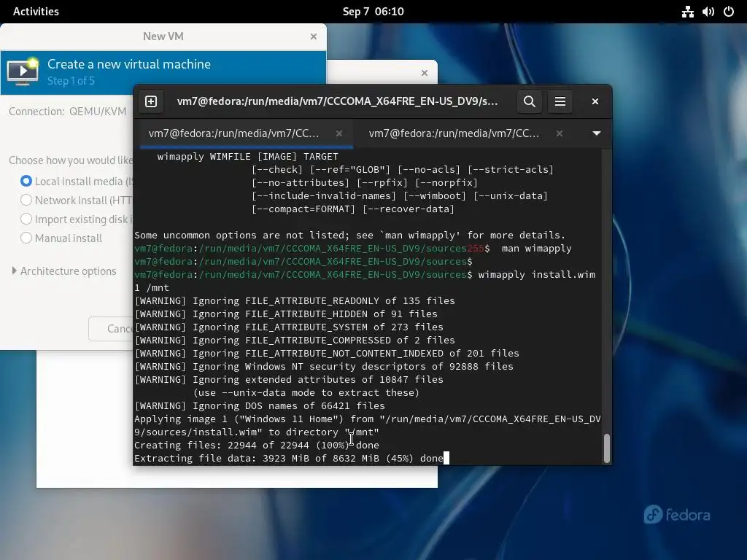Click the 'Connection: QEMU/KVM' label
This screenshot has width=747, height=560.
68,112
